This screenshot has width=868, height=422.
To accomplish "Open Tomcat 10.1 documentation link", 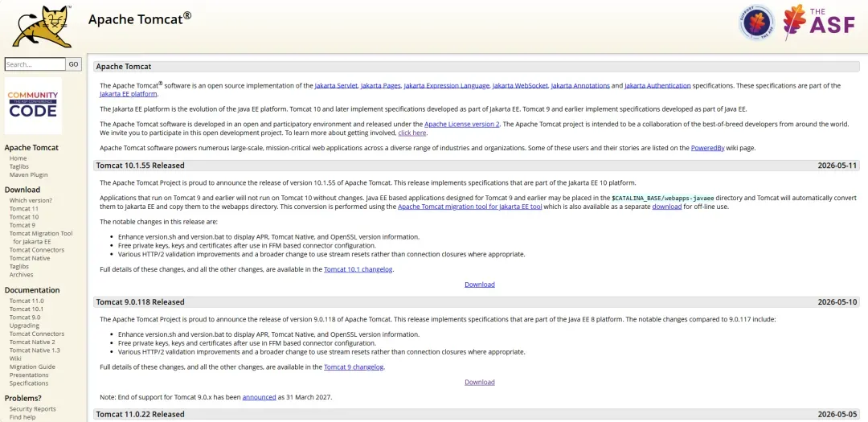I will [27, 309].
